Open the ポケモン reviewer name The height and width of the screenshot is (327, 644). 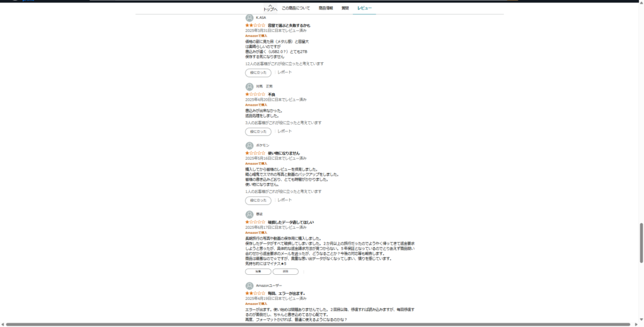(x=263, y=145)
